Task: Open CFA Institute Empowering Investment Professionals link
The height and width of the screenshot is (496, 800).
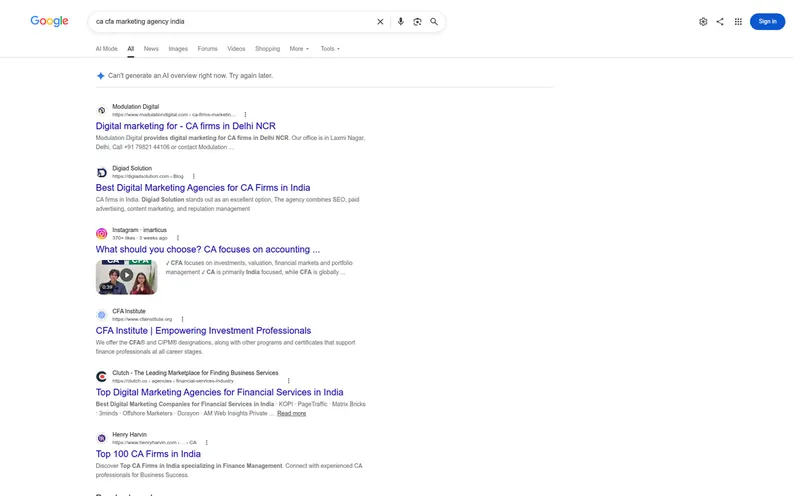Action: coord(203,331)
